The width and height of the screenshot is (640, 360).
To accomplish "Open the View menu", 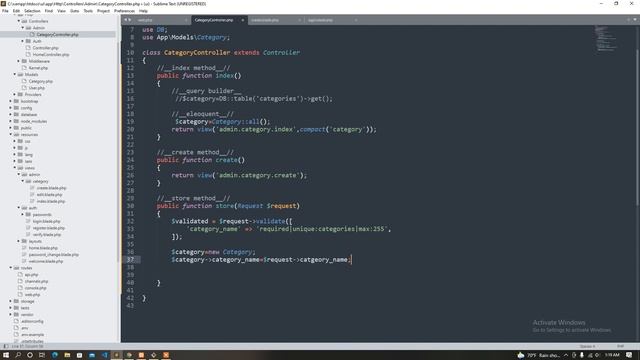I will 61,11.
